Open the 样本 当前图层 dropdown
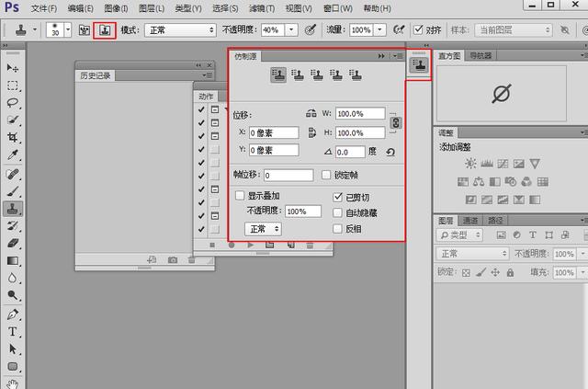This screenshot has height=389, width=588. click(514, 30)
